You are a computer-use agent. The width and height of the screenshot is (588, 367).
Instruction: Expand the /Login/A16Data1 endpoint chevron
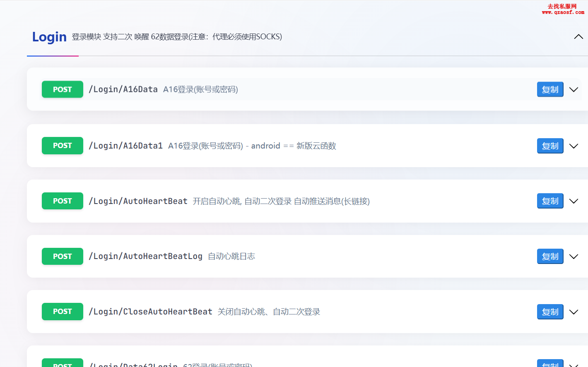pyautogui.click(x=574, y=146)
